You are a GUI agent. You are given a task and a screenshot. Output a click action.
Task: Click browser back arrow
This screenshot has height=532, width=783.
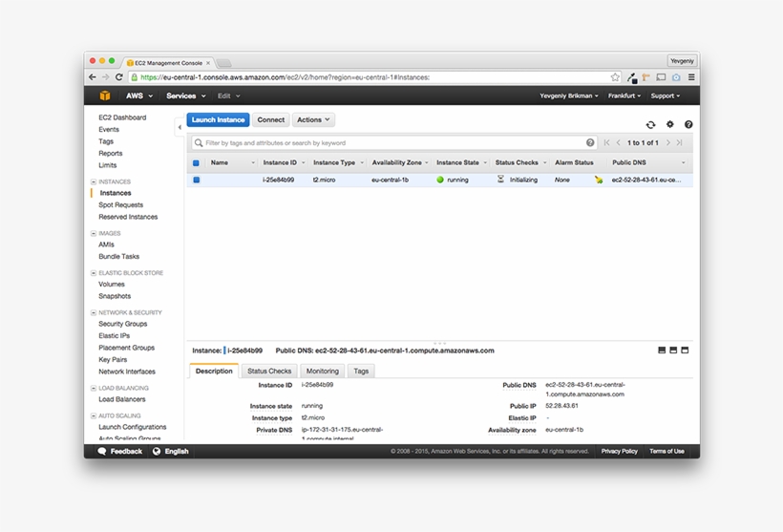point(93,77)
